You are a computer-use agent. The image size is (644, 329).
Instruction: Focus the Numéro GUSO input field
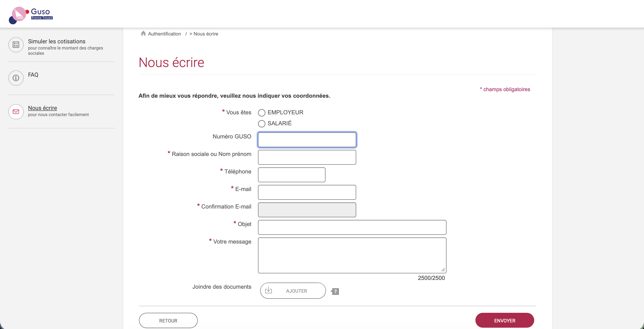(x=307, y=140)
